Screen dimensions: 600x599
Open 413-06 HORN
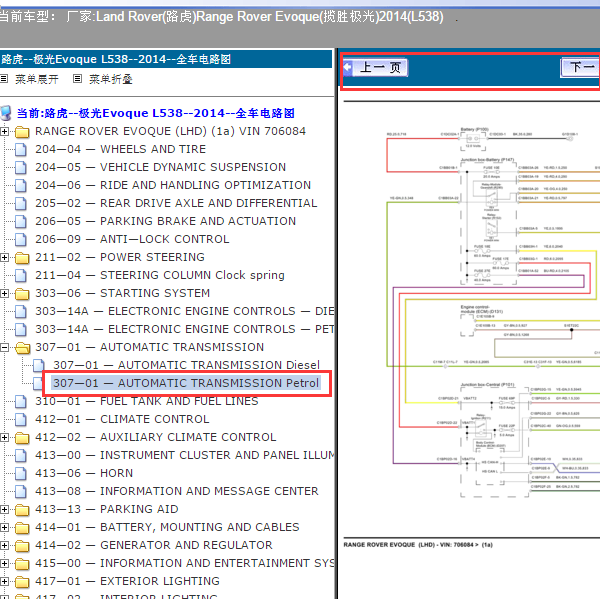[84, 473]
